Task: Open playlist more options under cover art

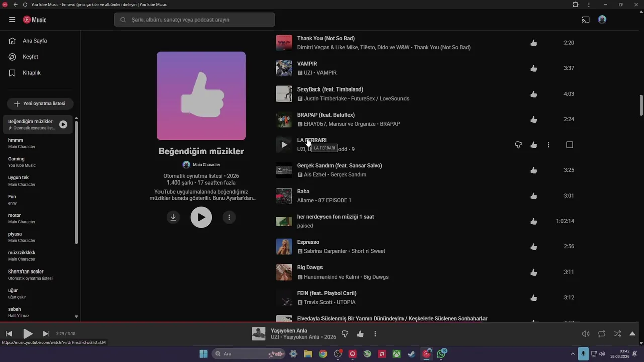Action: (x=229, y=217)
